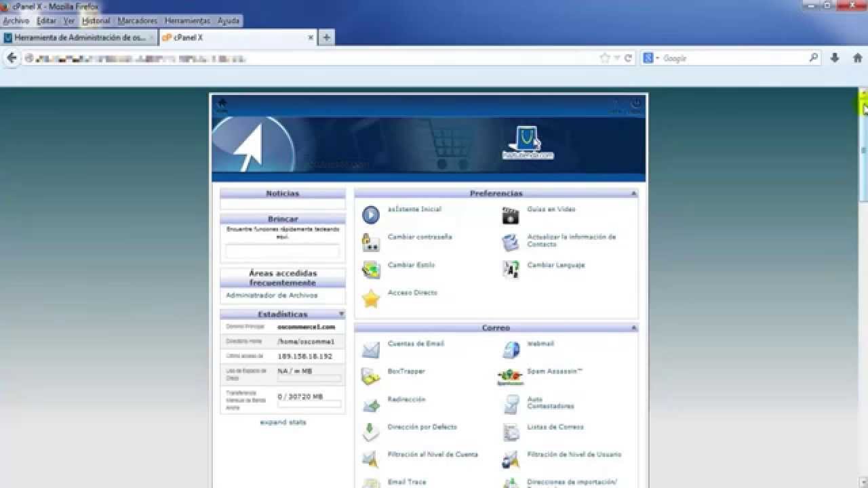
Task: Open the Cambiar Estilo icon
Action: click(371, 270)
